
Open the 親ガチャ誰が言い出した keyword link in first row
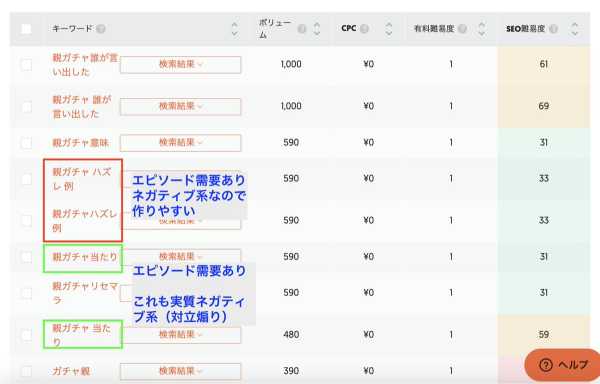coord(85,65)
